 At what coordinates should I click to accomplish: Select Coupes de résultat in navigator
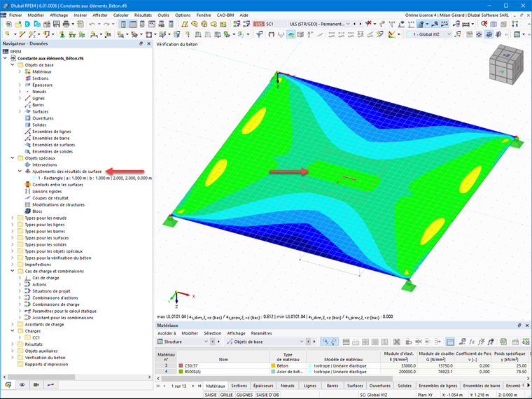click(x=50, y=198)
